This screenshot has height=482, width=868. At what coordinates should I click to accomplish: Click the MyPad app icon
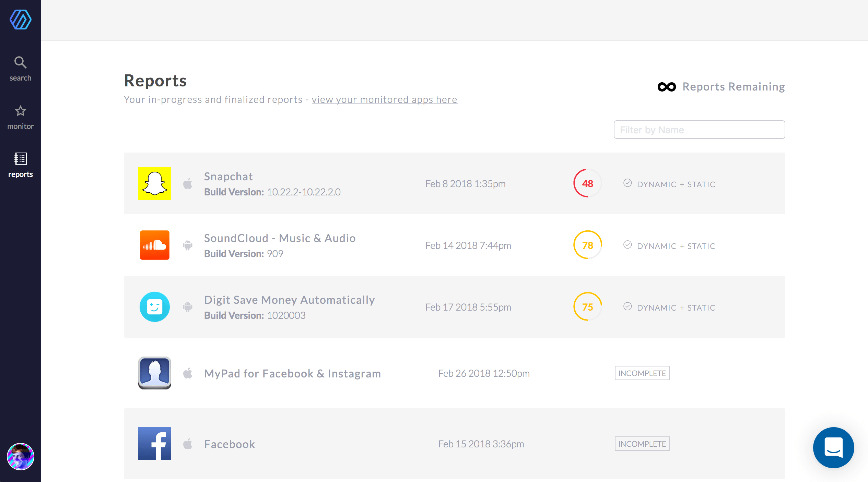pos(155,373)
